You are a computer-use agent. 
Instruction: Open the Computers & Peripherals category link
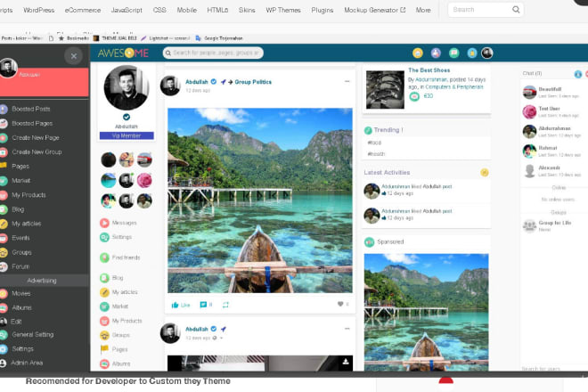click(x=454, y=86)
